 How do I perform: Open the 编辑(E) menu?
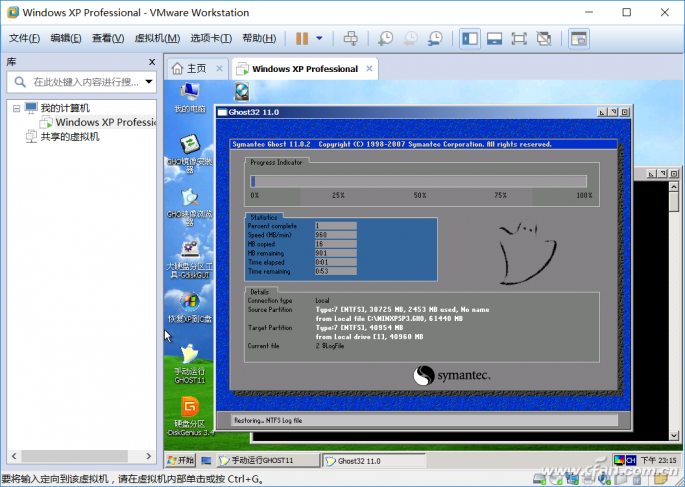66,38
